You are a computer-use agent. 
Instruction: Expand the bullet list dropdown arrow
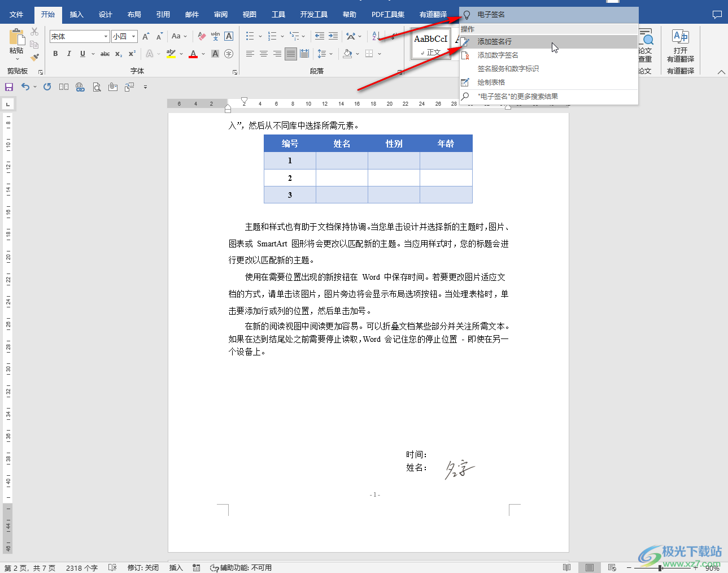click(x=260, y=37)
